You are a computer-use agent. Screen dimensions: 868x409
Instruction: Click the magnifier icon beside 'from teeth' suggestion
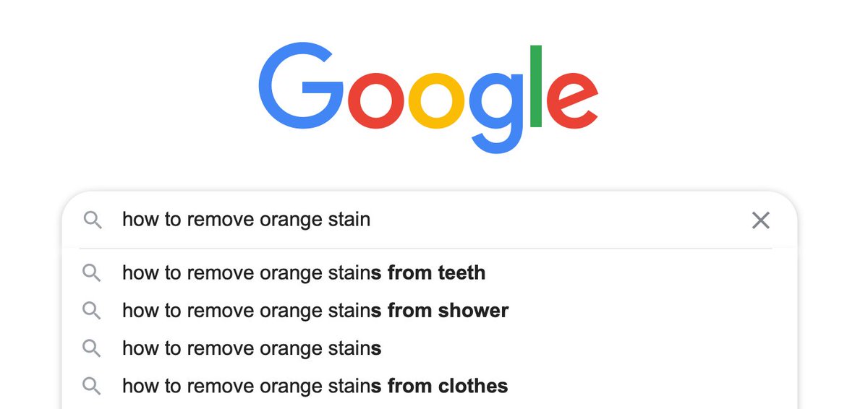click(x=91, y=272)
